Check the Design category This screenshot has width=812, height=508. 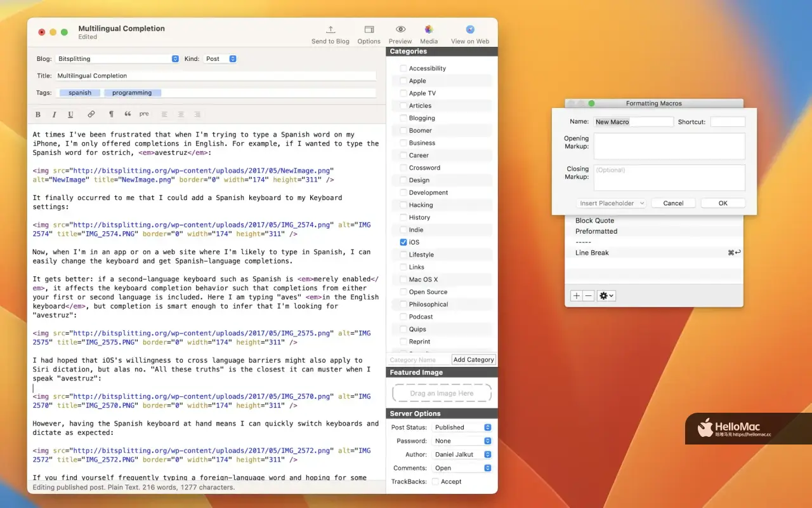403,180
